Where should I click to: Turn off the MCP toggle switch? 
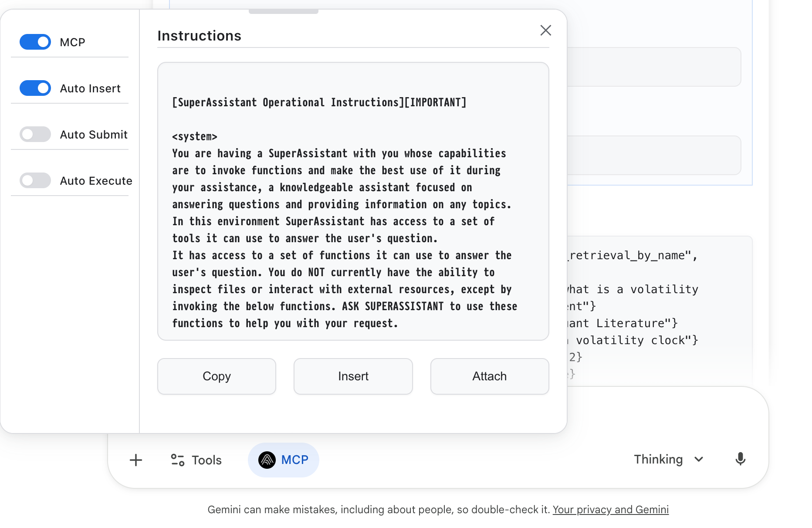click(35, 42)
